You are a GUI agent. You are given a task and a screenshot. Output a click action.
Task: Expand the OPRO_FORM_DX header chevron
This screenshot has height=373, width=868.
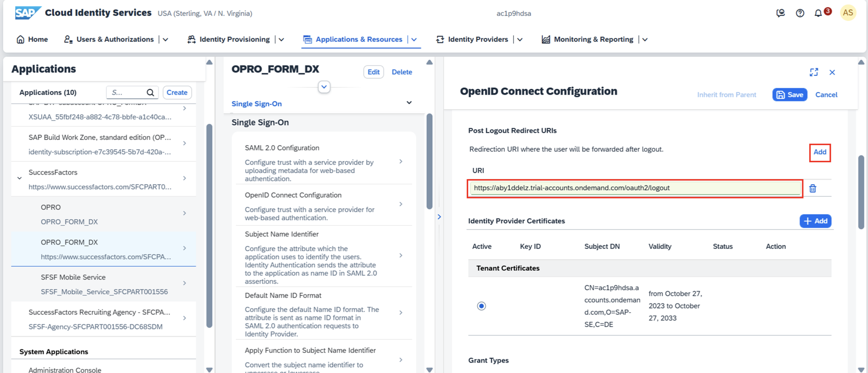(324, 87)
